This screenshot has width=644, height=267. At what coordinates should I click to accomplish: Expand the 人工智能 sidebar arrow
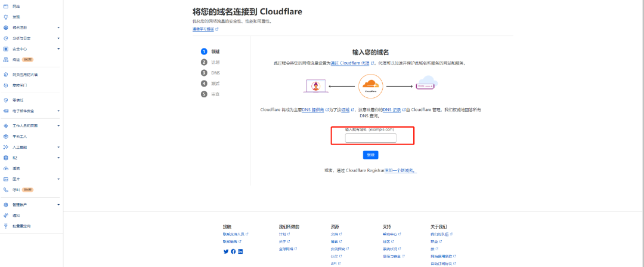click(58, 147)
